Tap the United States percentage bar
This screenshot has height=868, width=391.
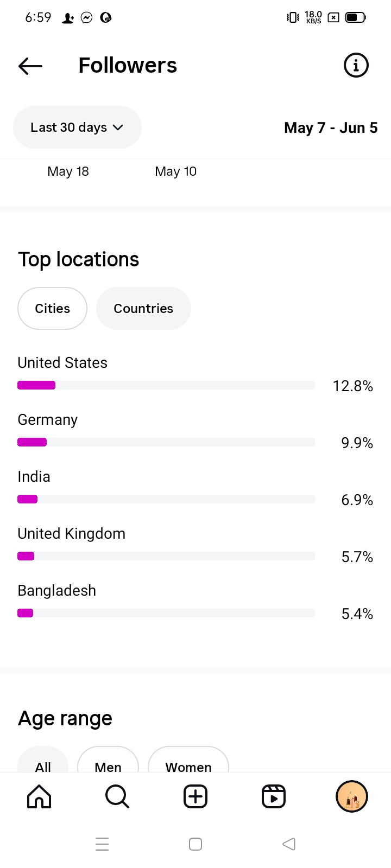click(166, 385)
